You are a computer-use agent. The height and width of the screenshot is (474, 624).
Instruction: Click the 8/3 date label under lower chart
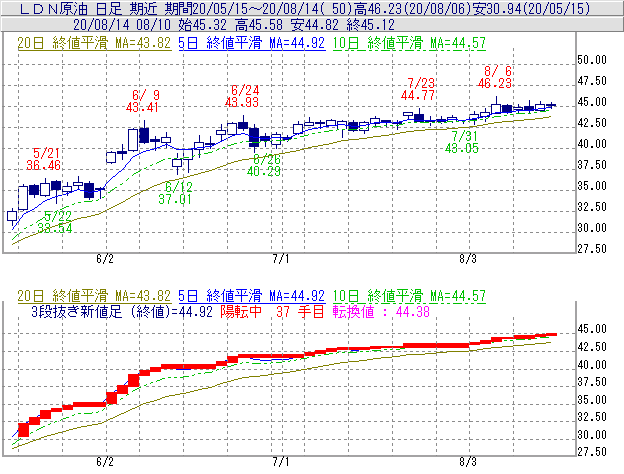468,462
